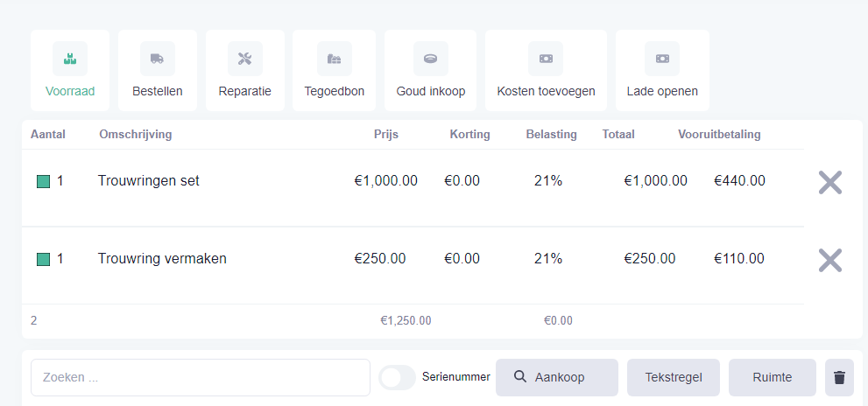Select the Reparatie tools icon
Screen dimensions: 868x406
[x=245, y=59]
